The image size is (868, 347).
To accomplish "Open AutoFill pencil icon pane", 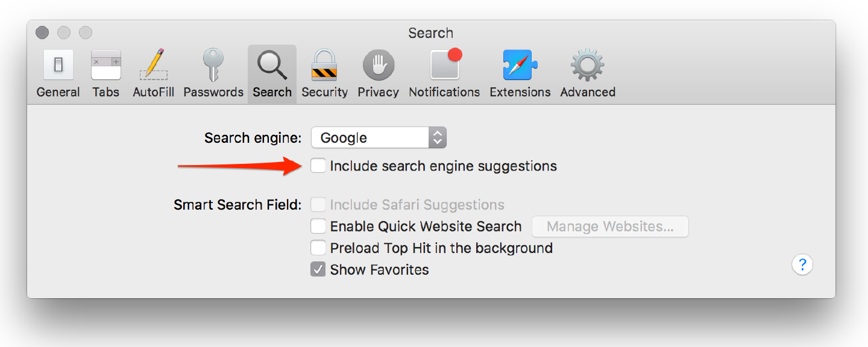I will 153,66.
